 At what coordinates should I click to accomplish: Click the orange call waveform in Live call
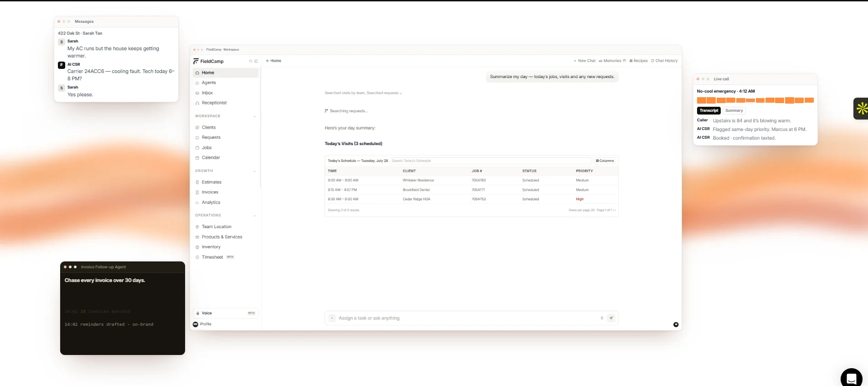coord(755,100)
